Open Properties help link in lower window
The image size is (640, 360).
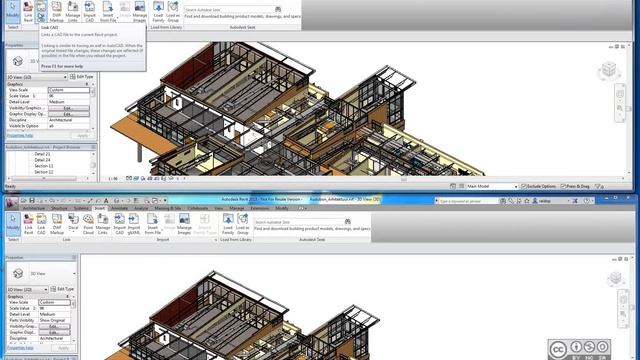click(20, 348)
